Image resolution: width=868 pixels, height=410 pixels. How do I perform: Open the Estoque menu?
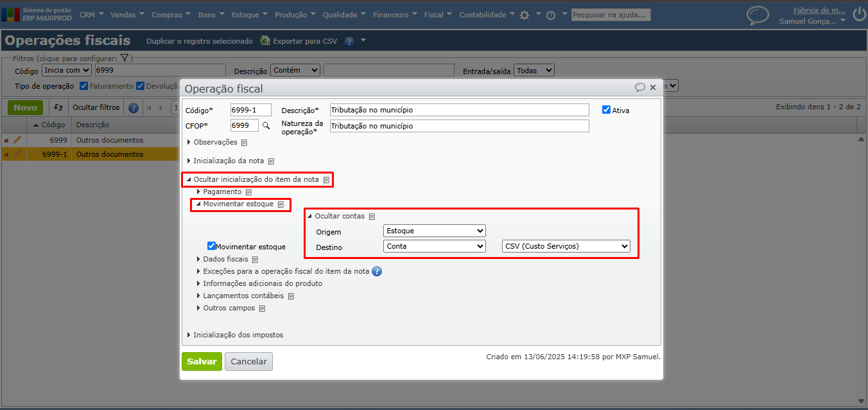[x=250, y=15]
